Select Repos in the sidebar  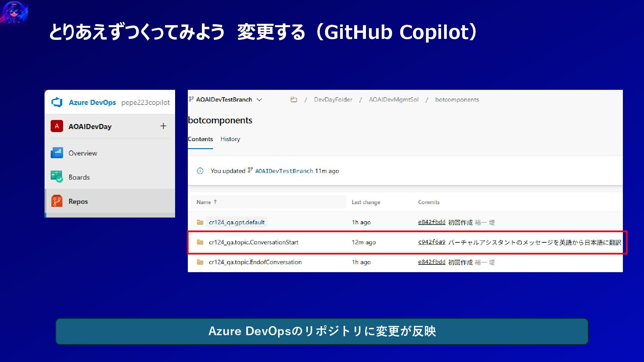[78, 201]
